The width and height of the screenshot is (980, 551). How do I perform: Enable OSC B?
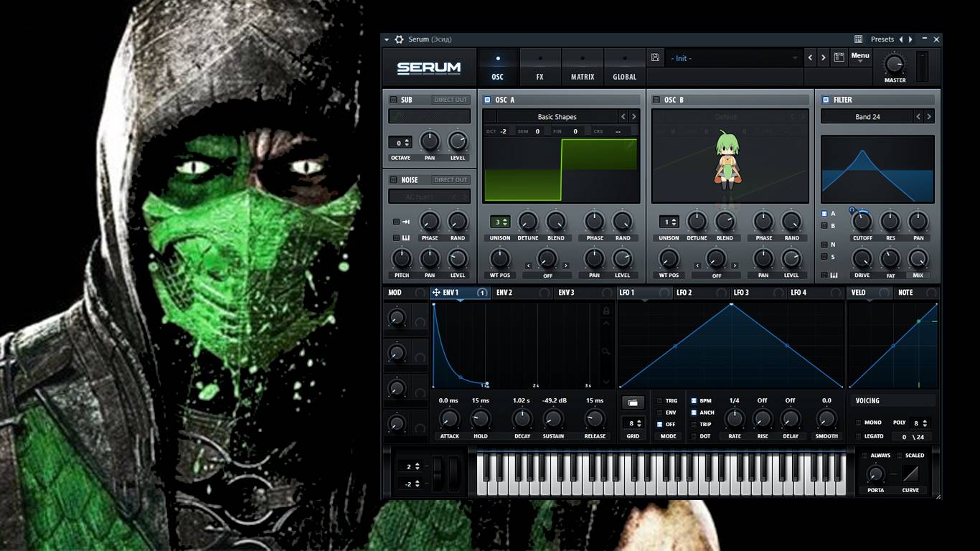656,100
